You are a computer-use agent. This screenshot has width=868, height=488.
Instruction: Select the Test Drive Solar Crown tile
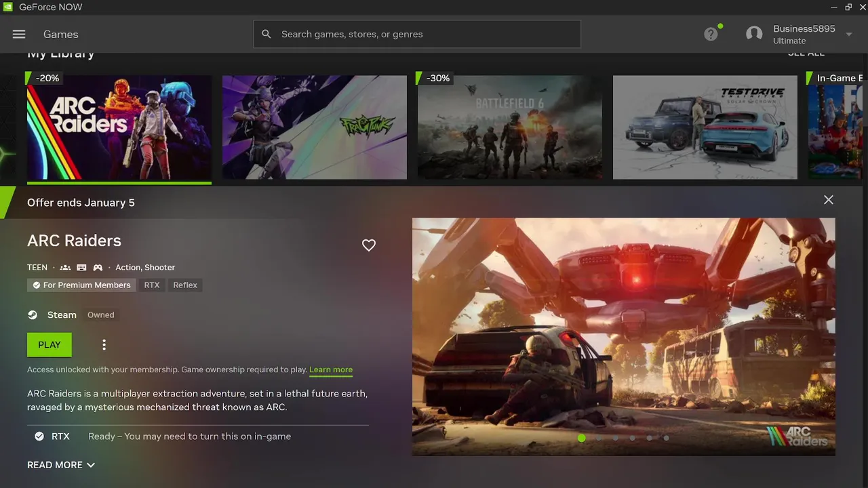[705, 127]
